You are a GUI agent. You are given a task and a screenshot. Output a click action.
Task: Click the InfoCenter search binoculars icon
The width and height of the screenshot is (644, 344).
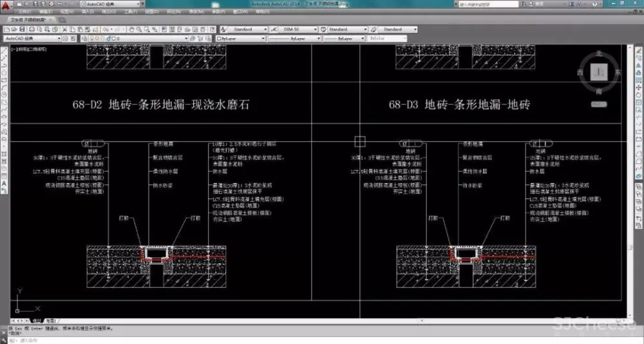pyautogui.click(x=523, y=4)
